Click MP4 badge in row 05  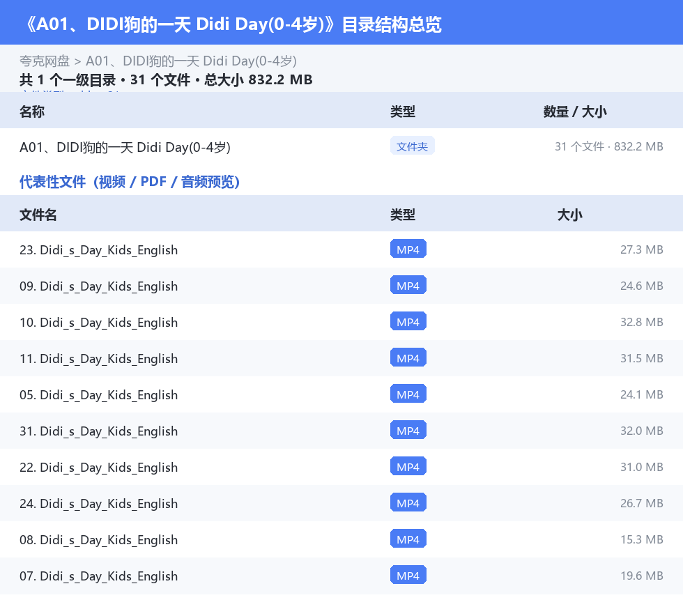[x=408, y=394]
